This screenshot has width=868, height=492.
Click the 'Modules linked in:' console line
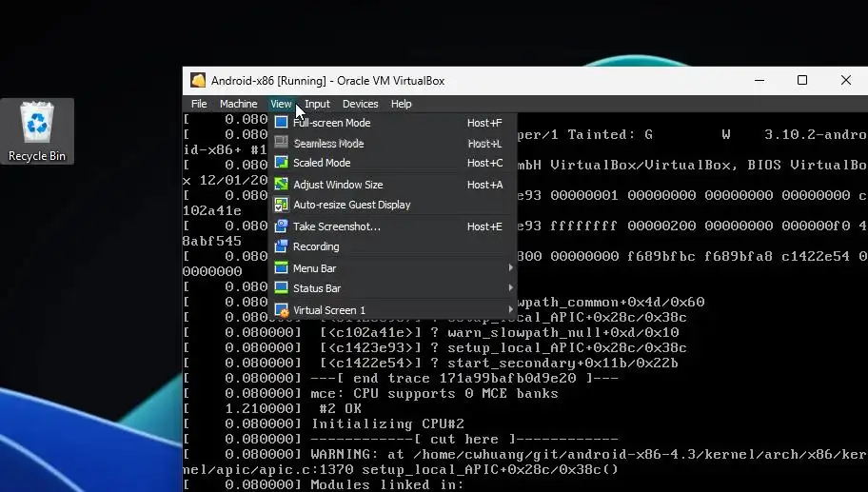[387, 484]
